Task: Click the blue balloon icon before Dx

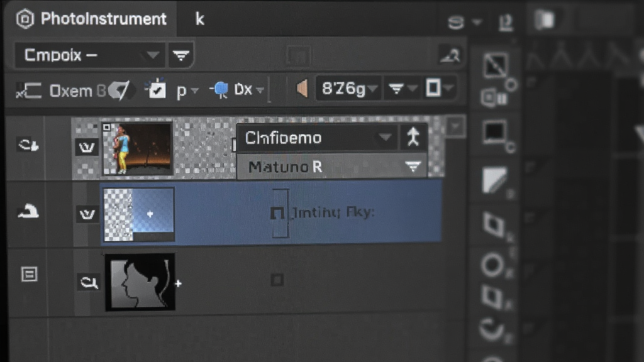Action: click(220, 89)
